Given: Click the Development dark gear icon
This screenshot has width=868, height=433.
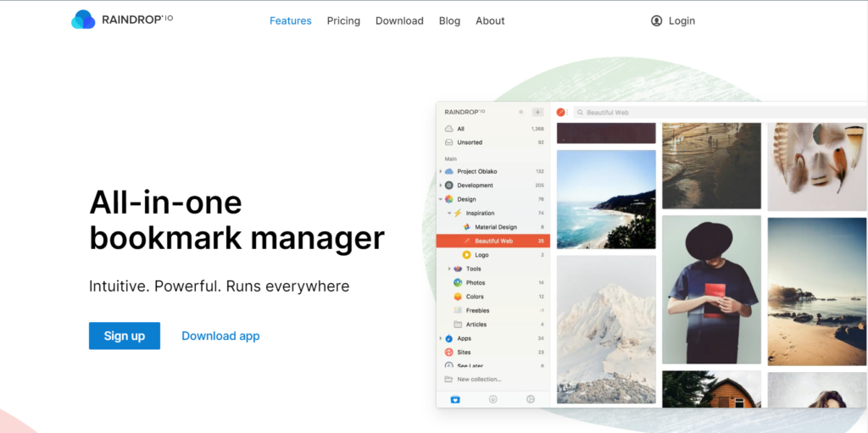Looking at the screenshot, I should coord(449,186).
